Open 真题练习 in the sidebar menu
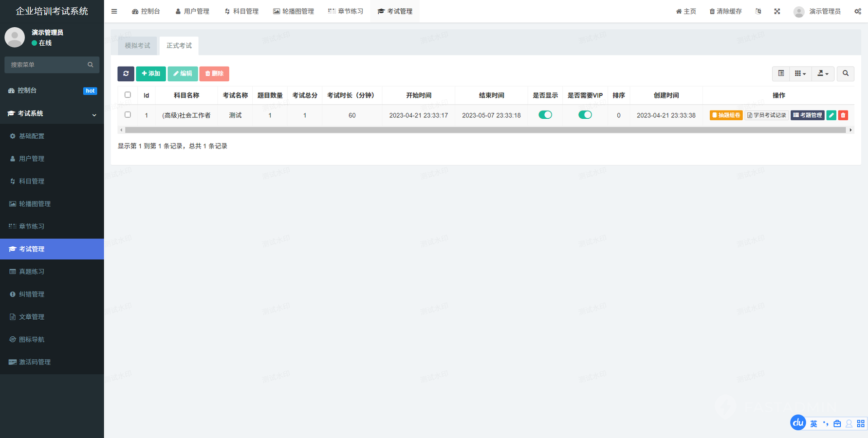 32,272
